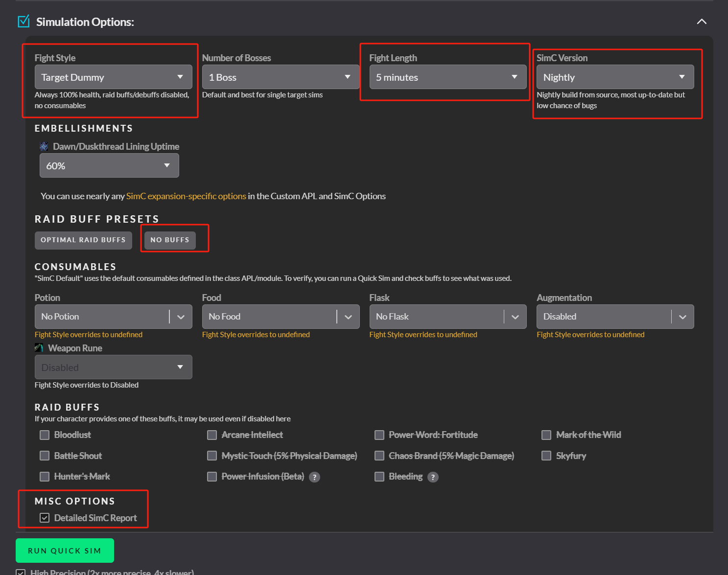Click the Bleeding help question mark icon
Viewport: 728px width, 575px height.
coord(433,477)
